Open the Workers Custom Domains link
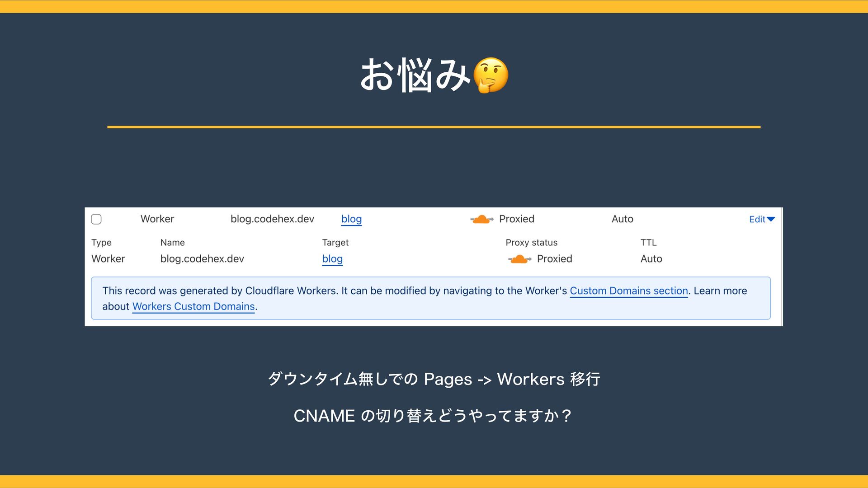This screenshot has height=488, width=868. point(193,306)
